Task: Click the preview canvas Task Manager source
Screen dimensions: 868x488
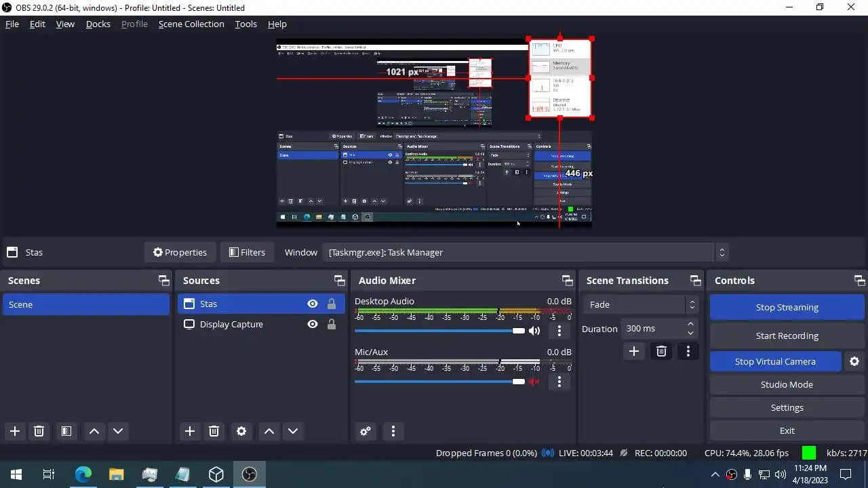Action: (559, 78)
